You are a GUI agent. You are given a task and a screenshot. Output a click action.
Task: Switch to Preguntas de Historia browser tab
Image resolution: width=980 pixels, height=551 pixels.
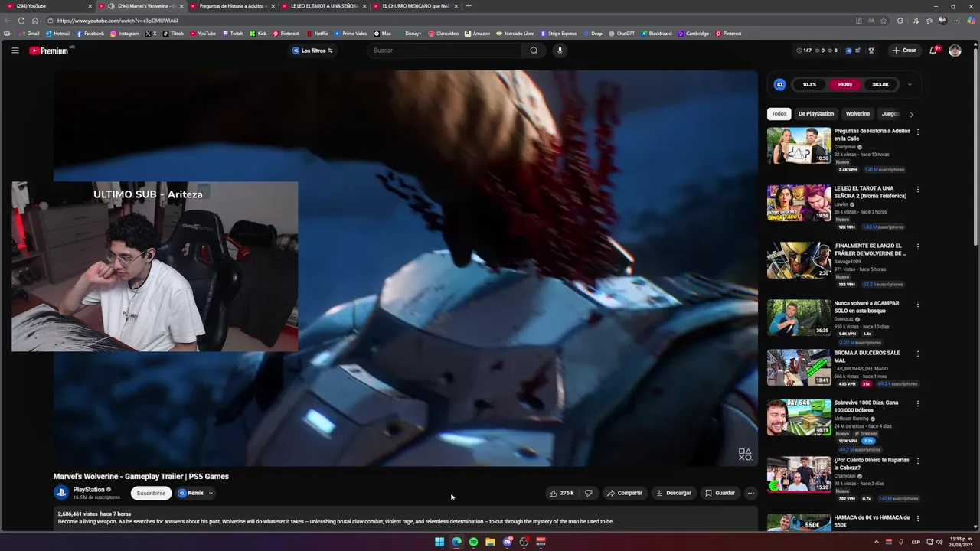pos(232,6)
